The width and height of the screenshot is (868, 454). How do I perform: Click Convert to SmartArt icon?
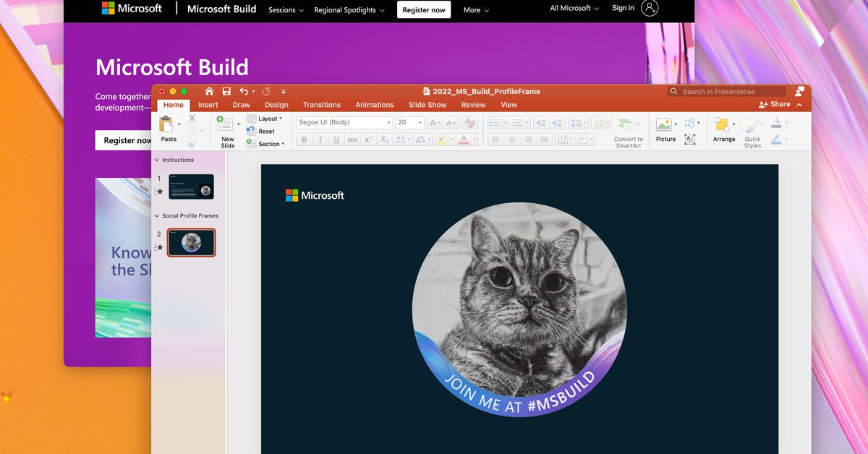pyautogui.click(x=626, y=124)
